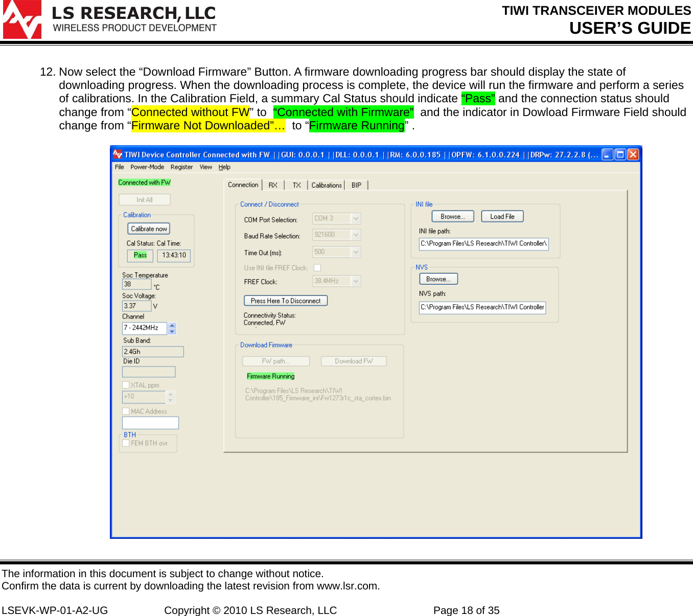Click the Load File button

coord(502,217)
